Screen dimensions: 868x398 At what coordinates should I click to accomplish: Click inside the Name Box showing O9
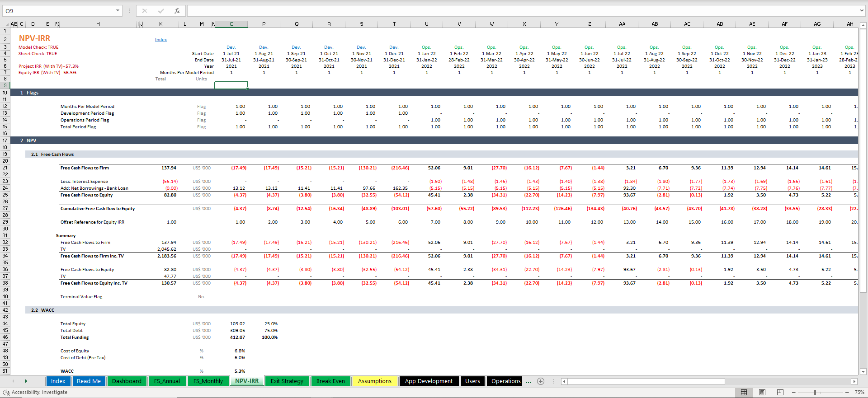coord(58,11)
